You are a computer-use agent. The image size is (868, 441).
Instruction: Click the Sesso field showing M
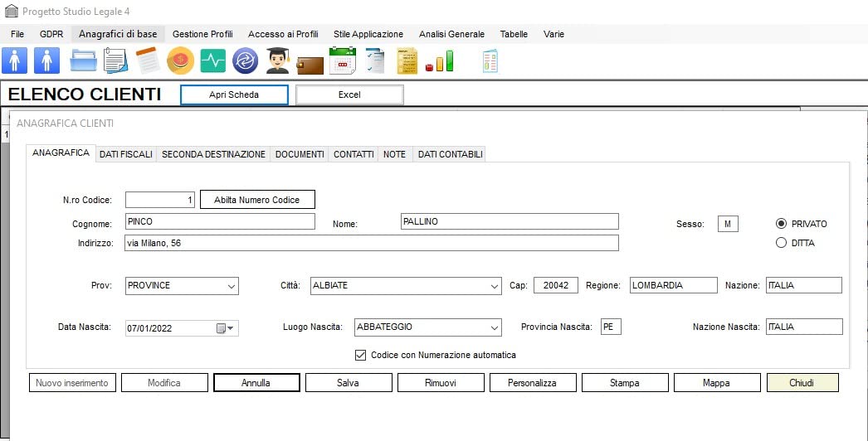(728, 224)
